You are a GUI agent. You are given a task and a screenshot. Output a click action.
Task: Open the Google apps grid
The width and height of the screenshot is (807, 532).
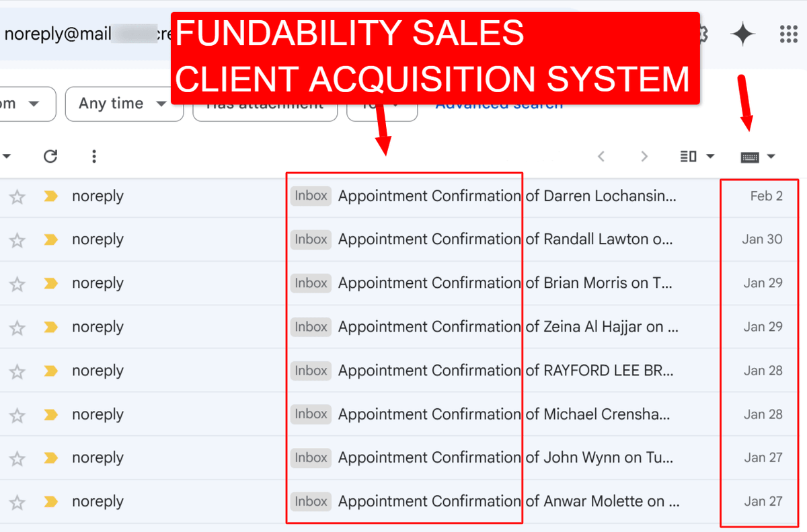(x=788, y=34)
